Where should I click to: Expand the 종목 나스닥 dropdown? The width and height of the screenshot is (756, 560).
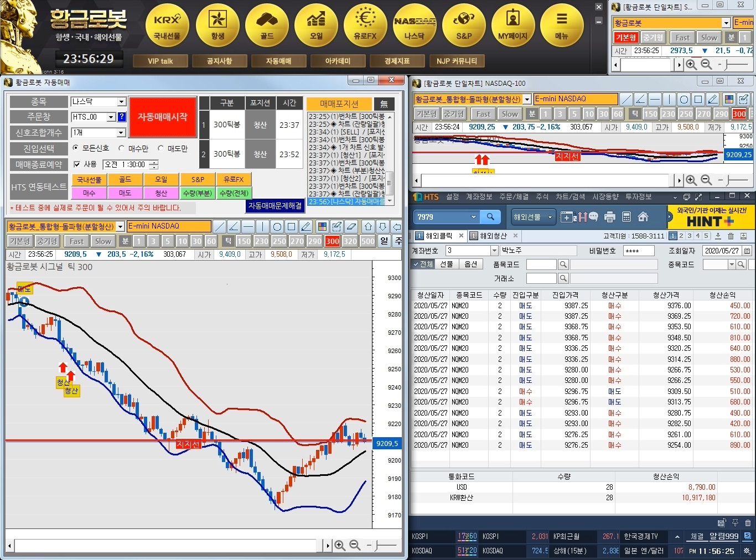pos(121,102)
